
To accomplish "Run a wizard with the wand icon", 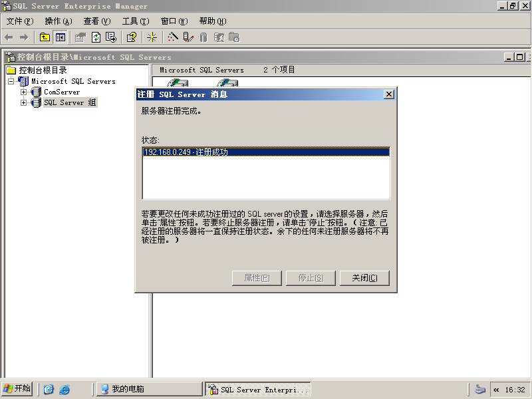I will point(173,37).
